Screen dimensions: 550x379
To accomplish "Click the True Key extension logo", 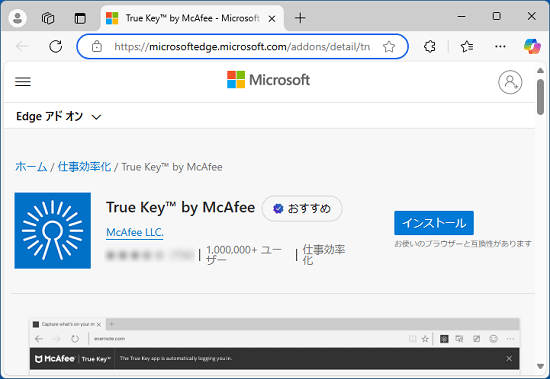I will [x=53, y=231].
